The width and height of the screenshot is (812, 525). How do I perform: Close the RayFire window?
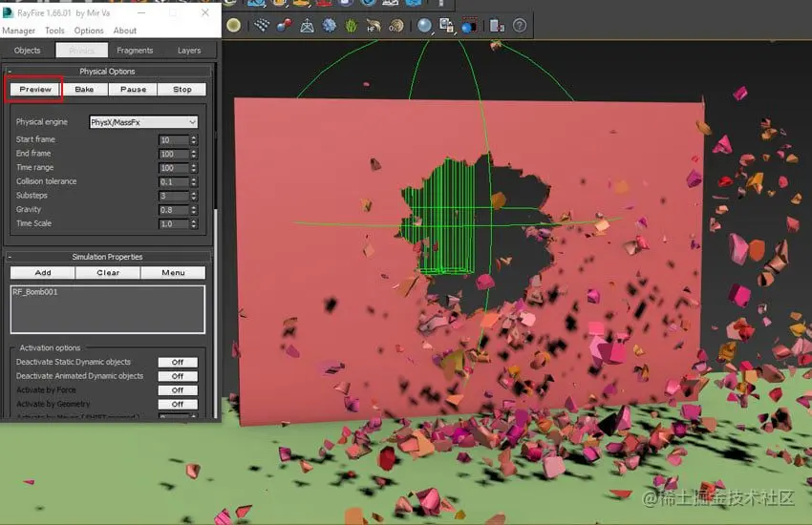pos(205,11)
